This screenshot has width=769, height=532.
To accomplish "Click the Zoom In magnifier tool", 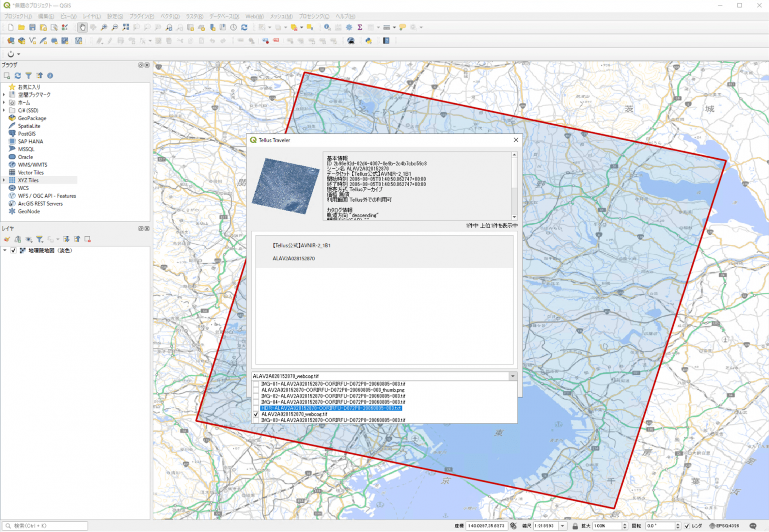I will (x=104, y=28).
